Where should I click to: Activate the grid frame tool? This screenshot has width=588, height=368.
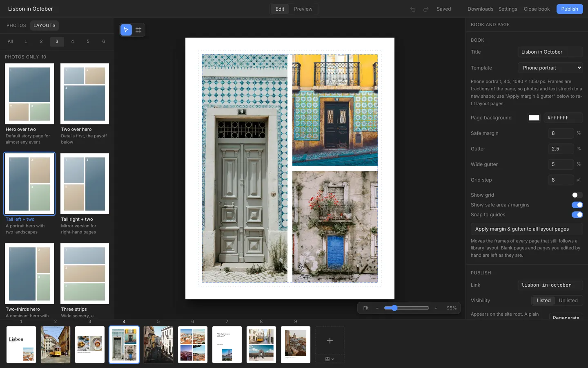(x=138, y=30)
